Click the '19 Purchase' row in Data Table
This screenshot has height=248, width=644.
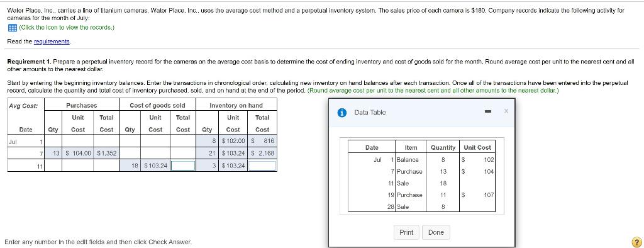click(x=421, y=195)
